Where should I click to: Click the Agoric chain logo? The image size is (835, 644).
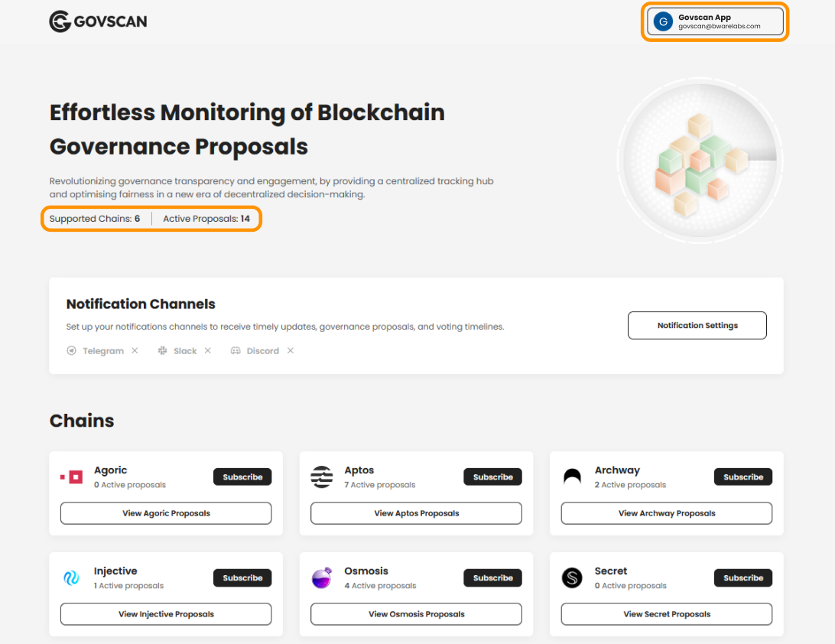(73, 476)
